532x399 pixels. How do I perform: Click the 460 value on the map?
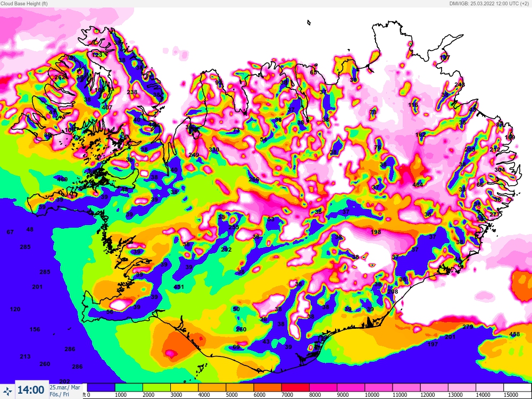pos(62,179)
